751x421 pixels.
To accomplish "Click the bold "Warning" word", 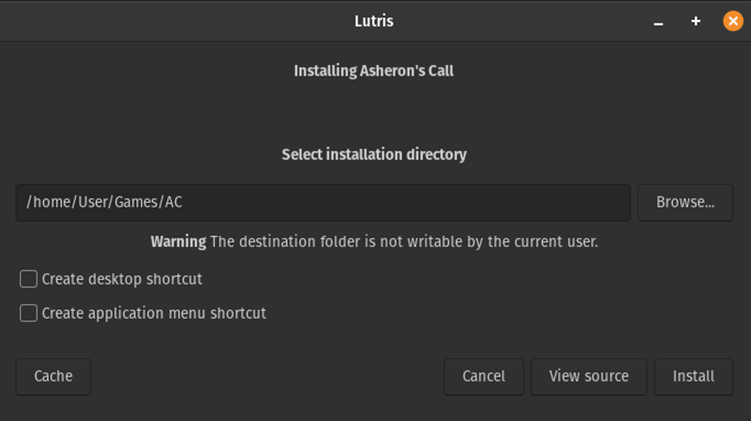I will click(178, 241).
